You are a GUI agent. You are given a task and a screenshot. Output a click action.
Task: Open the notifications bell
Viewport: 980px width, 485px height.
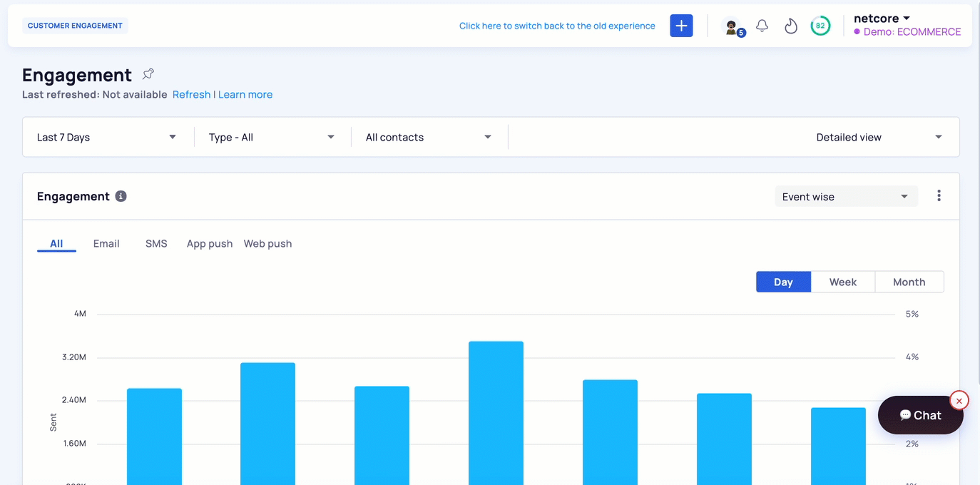click(762, 26)
